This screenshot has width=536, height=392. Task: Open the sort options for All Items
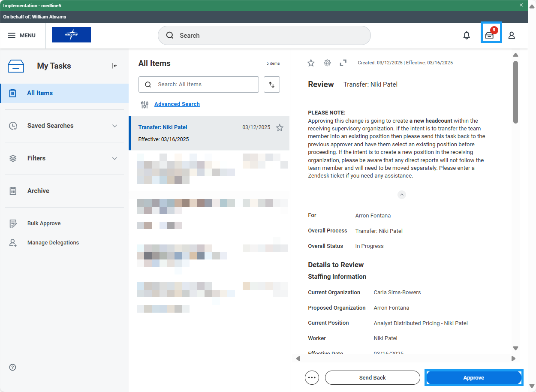click(x=271, y=84)
